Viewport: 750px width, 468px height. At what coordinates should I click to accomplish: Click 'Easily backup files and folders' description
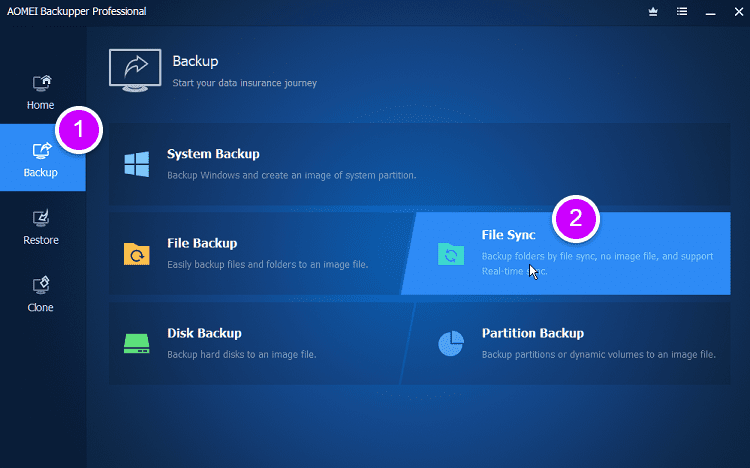(268, 264)
